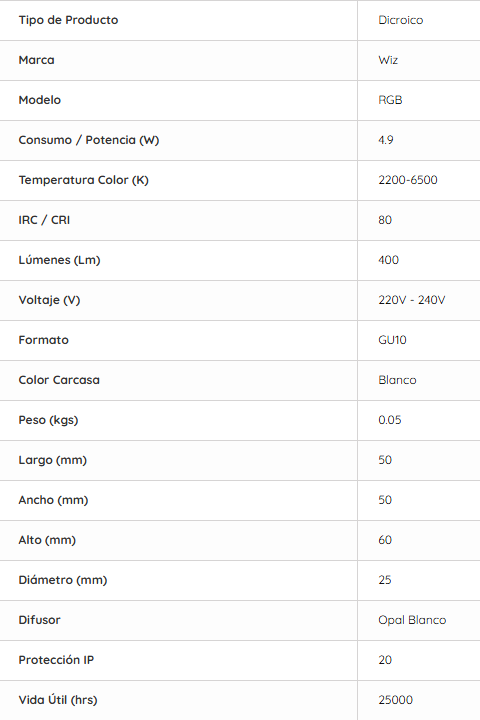This screenshot has width=480, height=720.
Task: Click the Temperatura Color (K) label
Action: (84, 180)
